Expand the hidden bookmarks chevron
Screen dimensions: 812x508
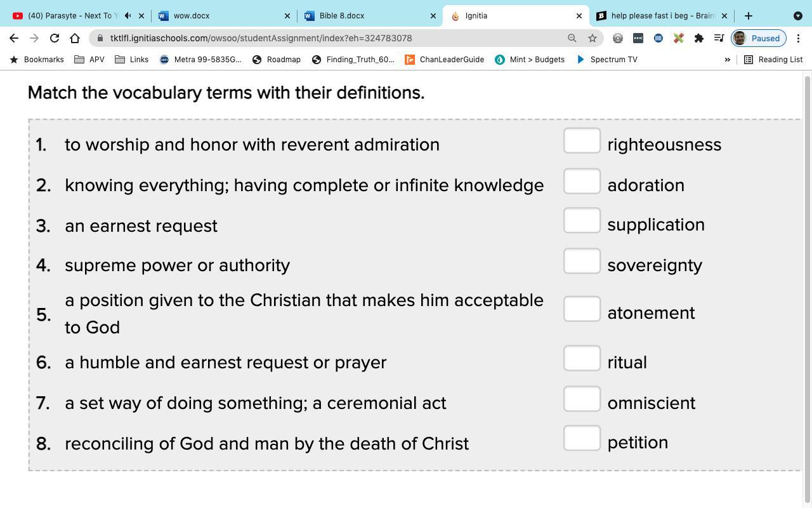(728, 60)
